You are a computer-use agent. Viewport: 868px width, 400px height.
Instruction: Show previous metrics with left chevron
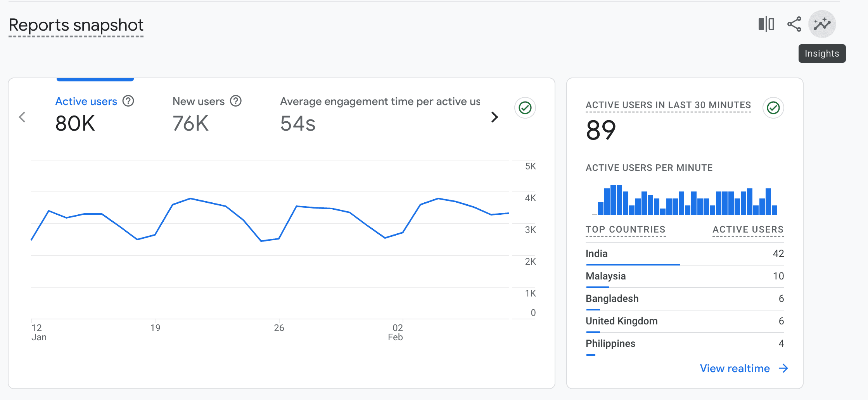click(x=22, y=117)
